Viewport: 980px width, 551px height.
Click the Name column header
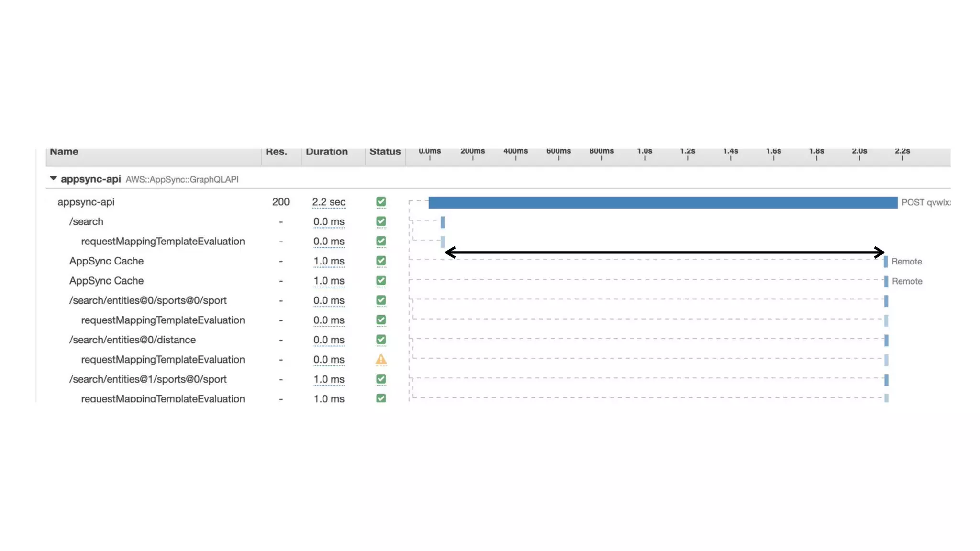click(64, 152)
